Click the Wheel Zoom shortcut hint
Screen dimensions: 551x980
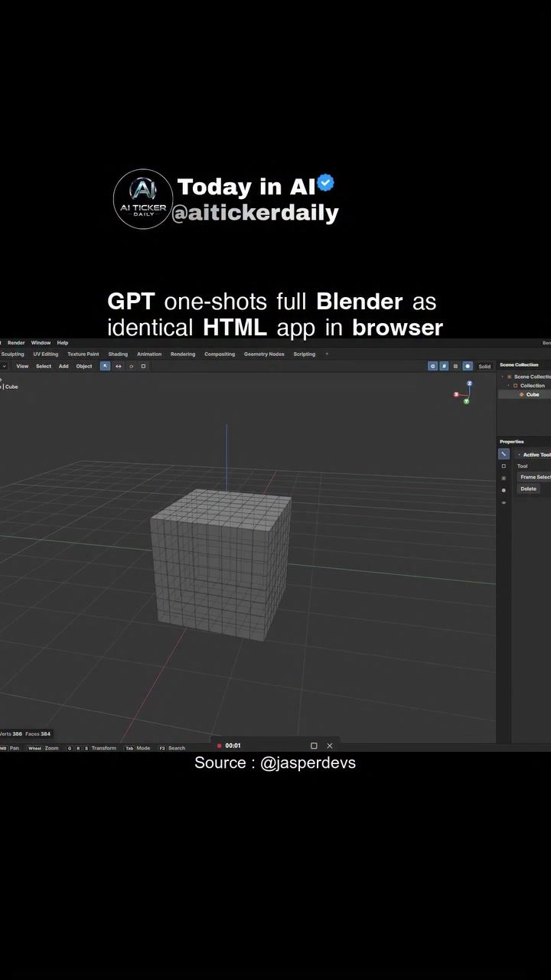tap(43, 748)
